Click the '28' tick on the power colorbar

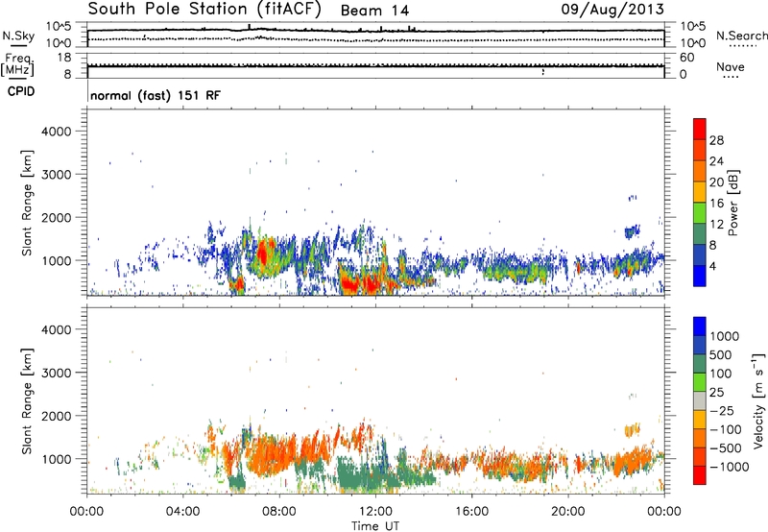tap(716, 140)
